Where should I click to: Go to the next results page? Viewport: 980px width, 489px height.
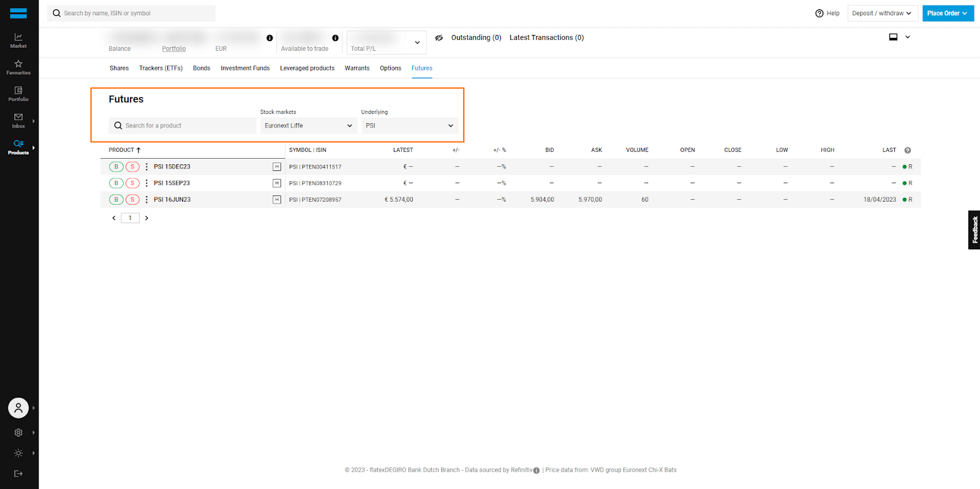[146, 218]
